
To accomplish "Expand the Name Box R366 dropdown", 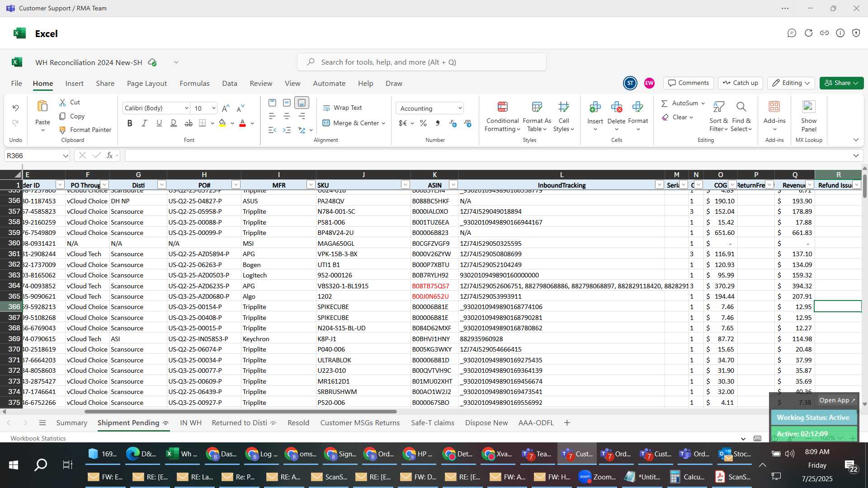I will pos(66,155).
